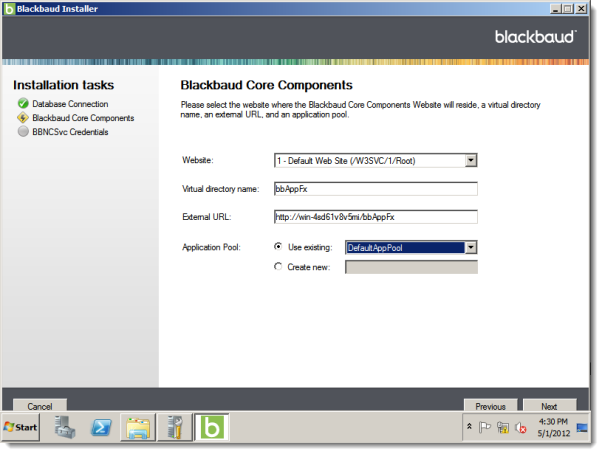Cancel the installation
This screenshot has width=602, height=454.
(x=40, y=405)
